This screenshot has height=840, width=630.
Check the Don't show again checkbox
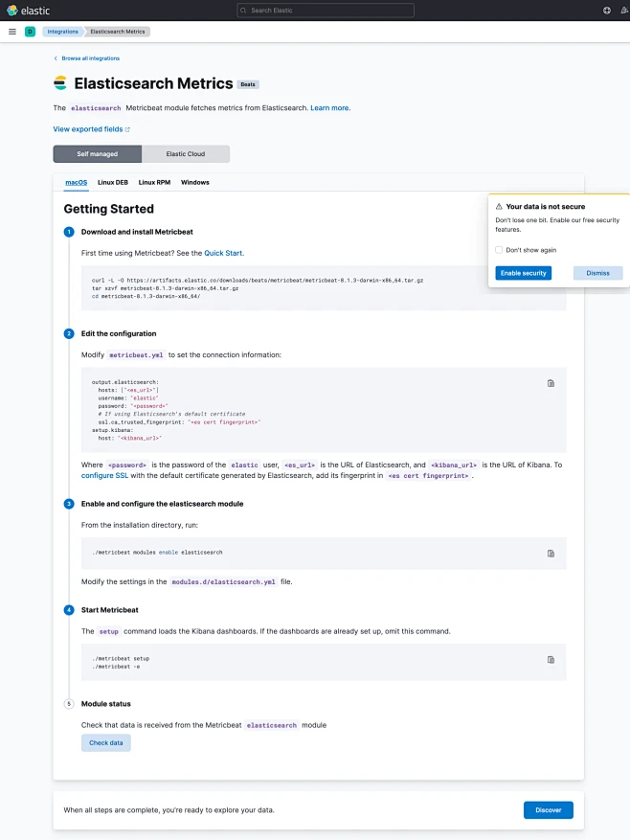[499, 250]
